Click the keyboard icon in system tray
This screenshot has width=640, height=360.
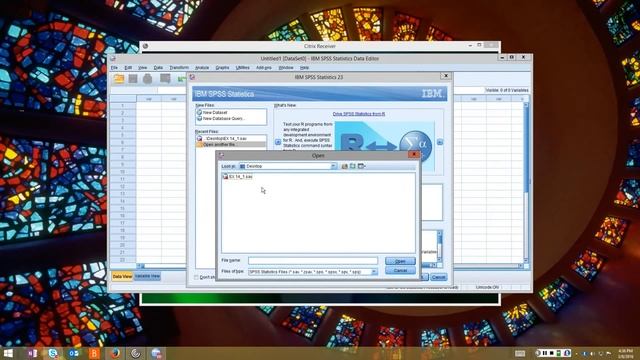(x=520, y=353)
